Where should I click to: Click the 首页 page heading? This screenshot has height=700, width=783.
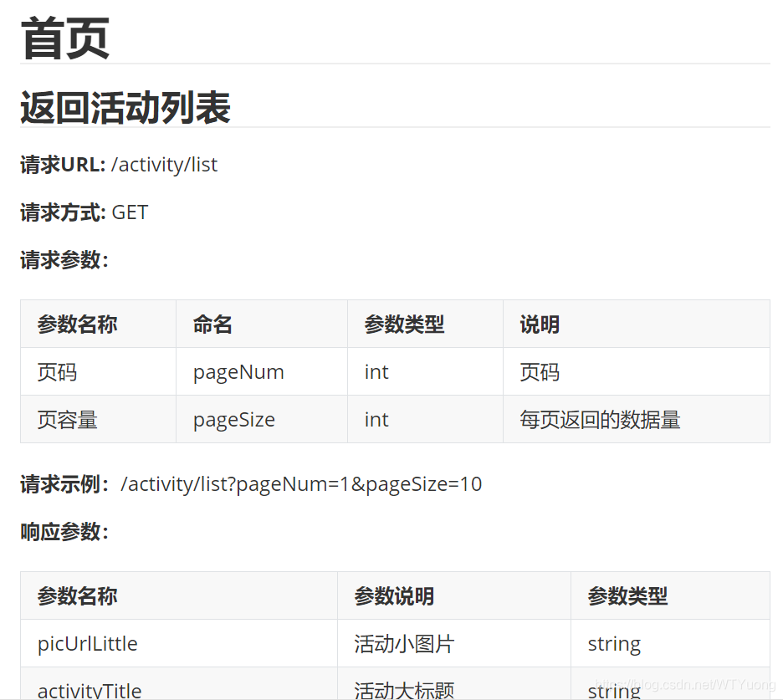click(65, 38)
